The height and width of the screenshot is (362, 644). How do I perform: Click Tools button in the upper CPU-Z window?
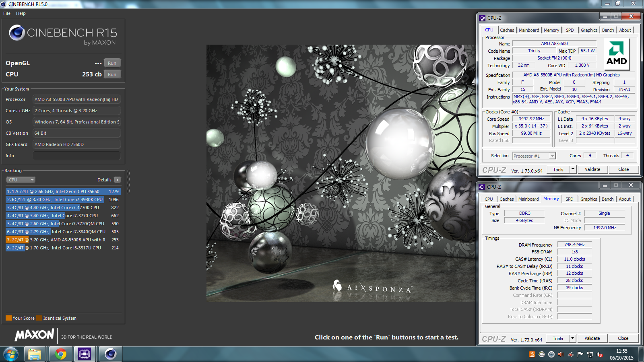pos(558,169)
